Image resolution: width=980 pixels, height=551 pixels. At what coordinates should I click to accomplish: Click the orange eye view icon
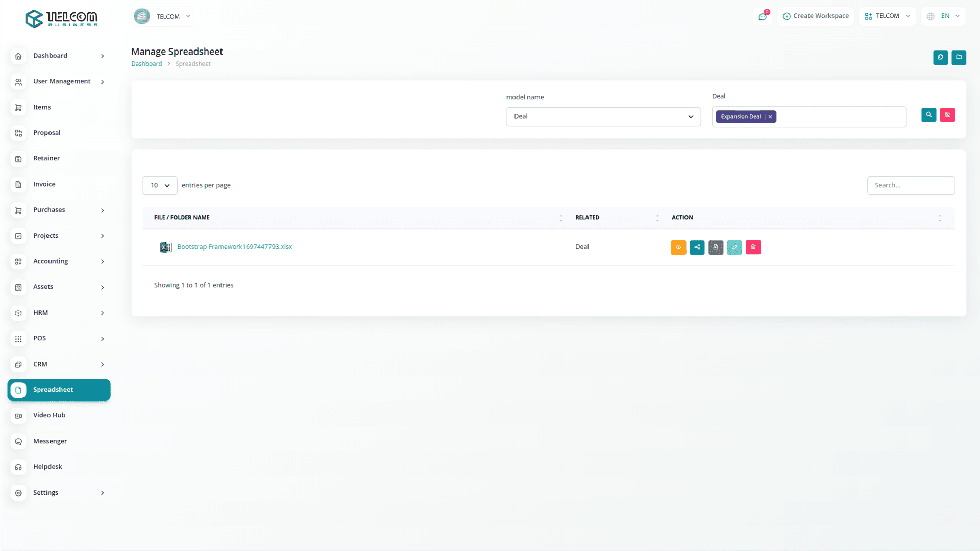pos(678,247)
